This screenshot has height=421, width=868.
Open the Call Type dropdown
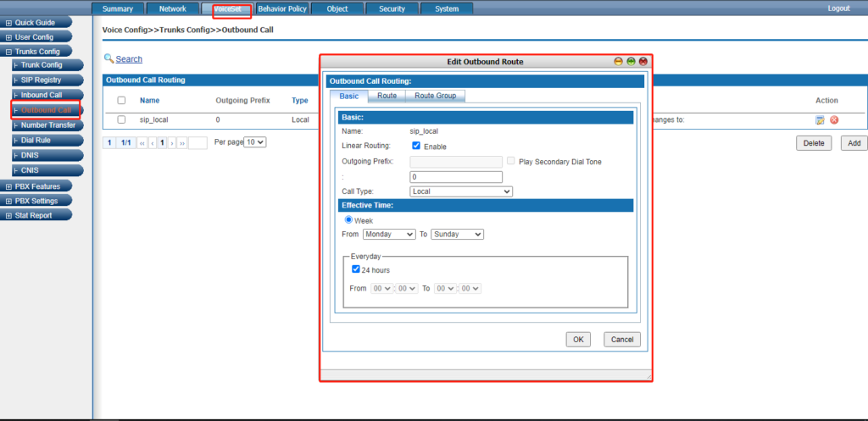(x=461, y=191)
